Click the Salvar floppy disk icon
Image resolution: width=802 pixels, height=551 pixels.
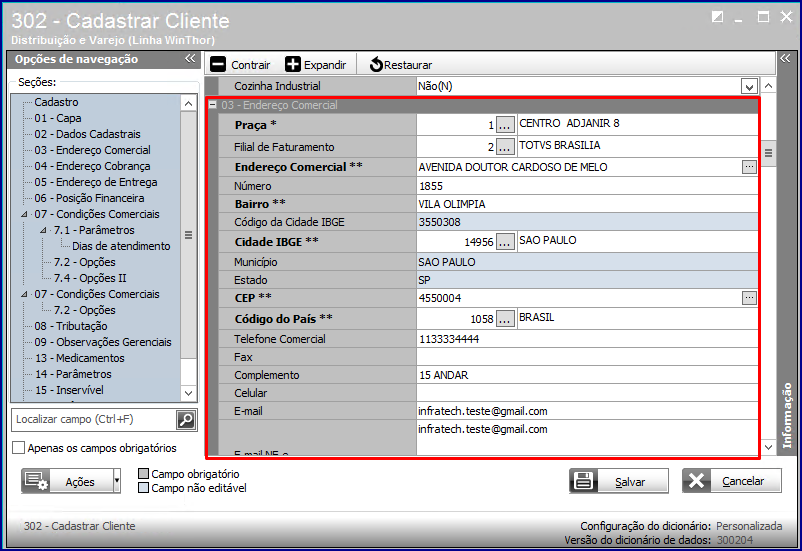[x=584, y=481]
